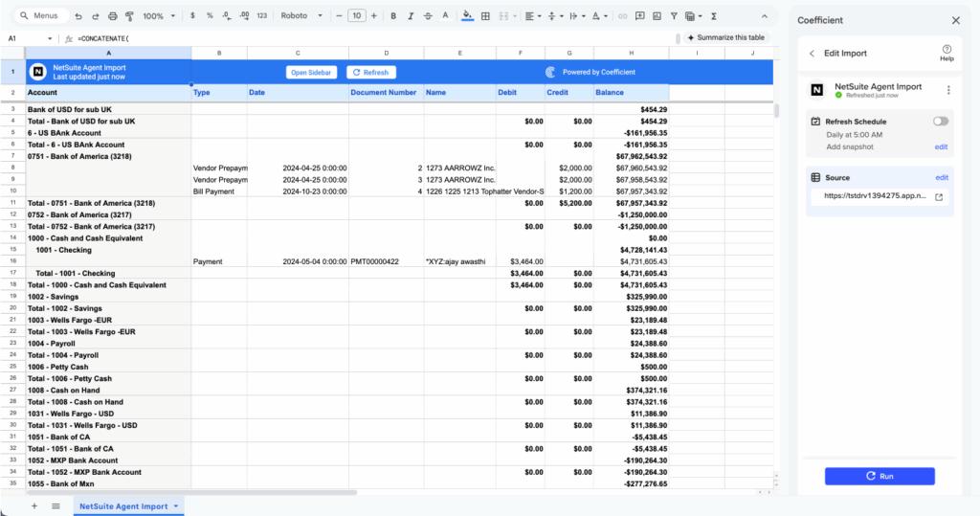Click the Open Sidebar button
Image resolution: width=980 pixels, height=516 pixels.
pyautogui.click(x=311, y=72)
